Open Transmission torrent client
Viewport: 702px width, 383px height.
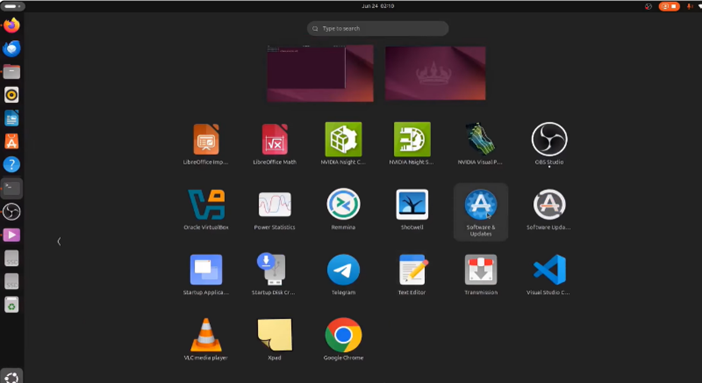[480, 275]
